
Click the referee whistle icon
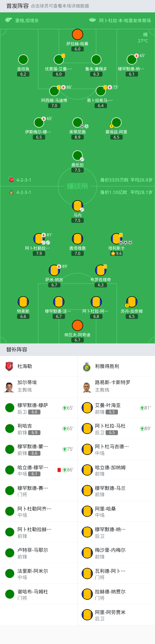(x=8, y=20)
